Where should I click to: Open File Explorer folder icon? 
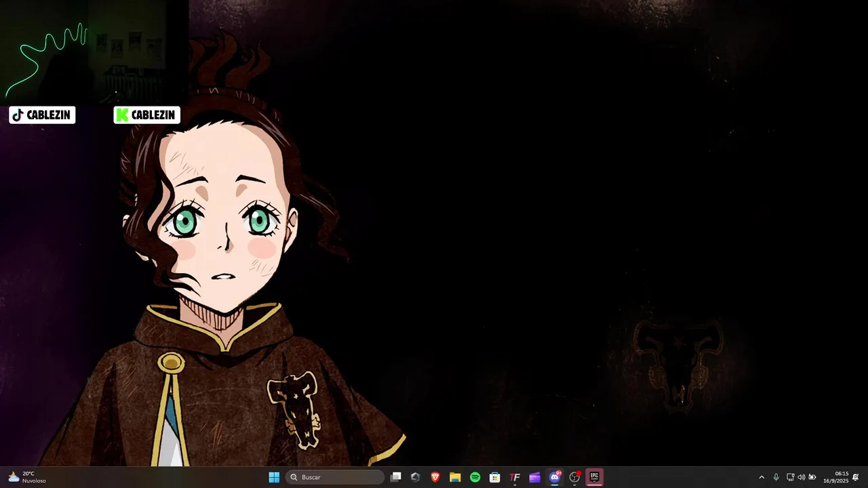point(455,477)
